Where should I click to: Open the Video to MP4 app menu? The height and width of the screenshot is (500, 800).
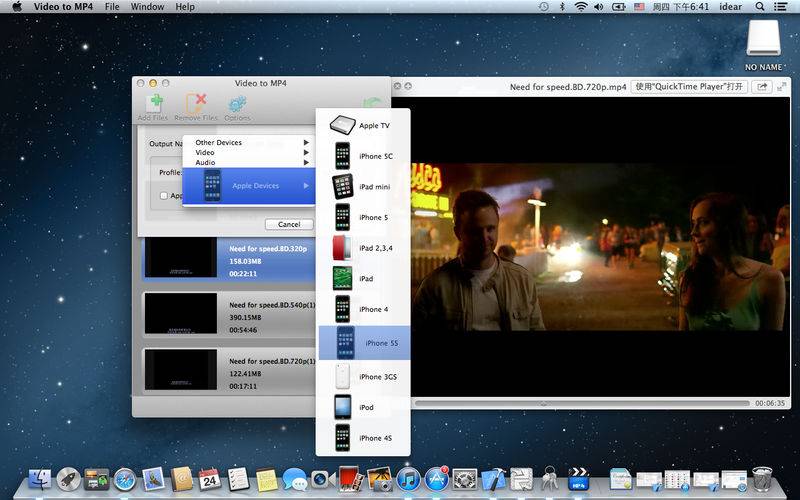click(63, 7)
